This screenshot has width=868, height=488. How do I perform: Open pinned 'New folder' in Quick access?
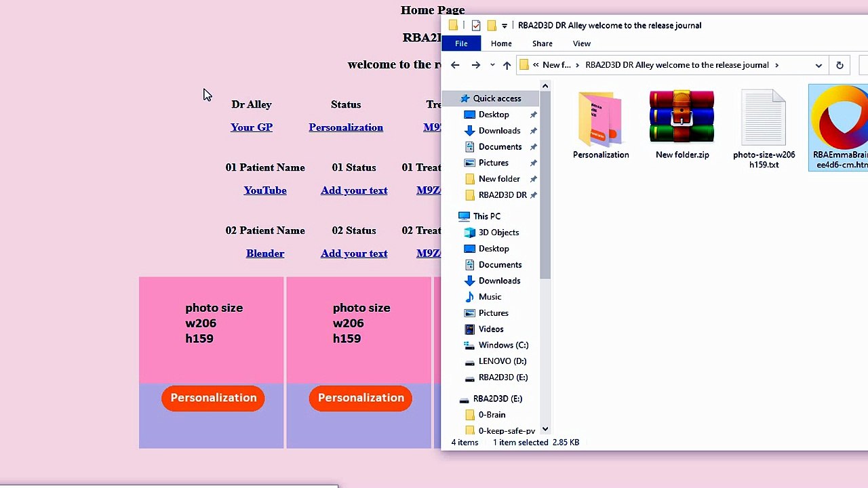point(499,179)
